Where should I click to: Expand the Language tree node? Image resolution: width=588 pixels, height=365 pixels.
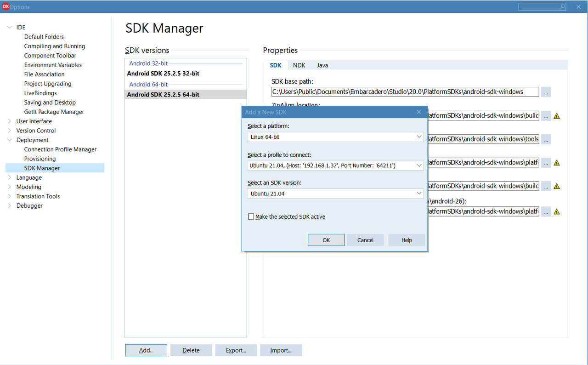(10, 177)
